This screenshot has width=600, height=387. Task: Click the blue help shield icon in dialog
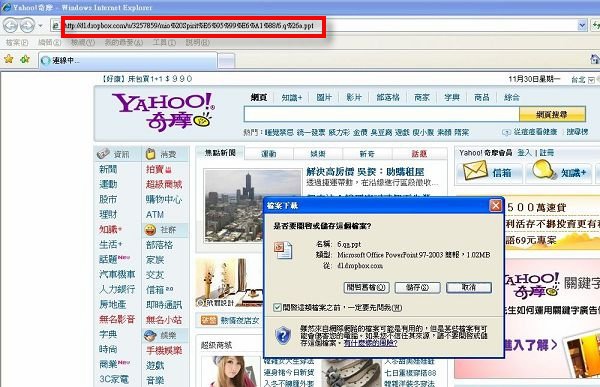[x=283, y=336]
